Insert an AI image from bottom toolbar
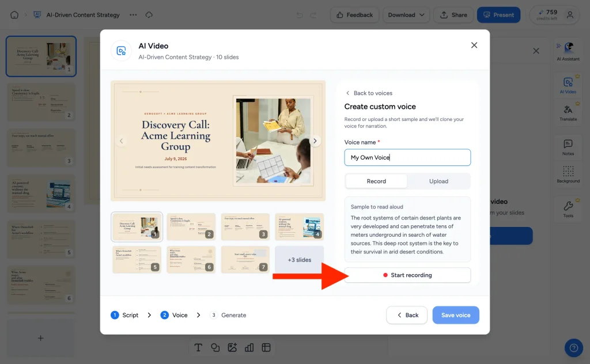Viewport: 590px width, 364px height. [x=232, y=347]
